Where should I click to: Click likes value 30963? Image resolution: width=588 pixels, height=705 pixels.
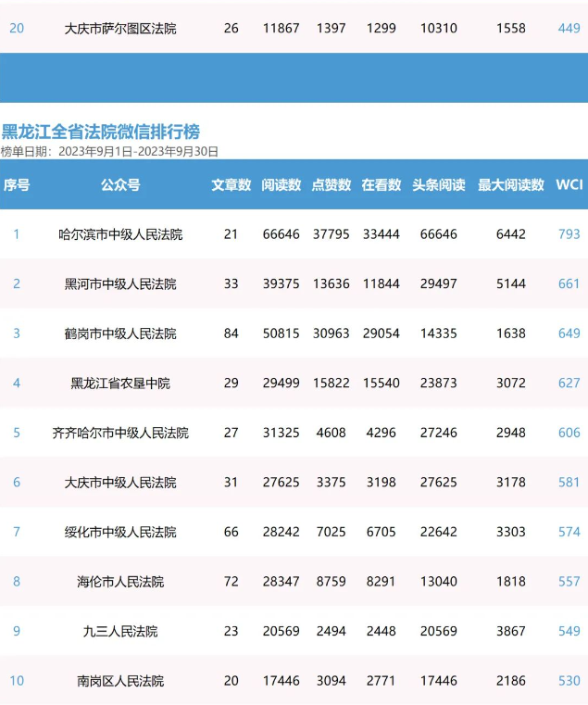click(x=331, y=334)
